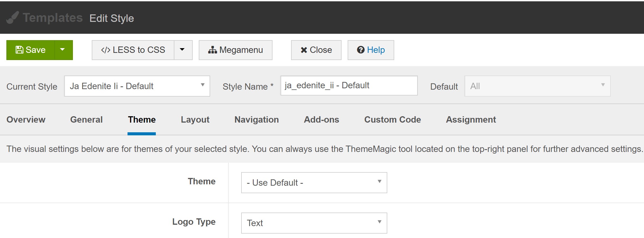Expand the LESS to CSS dropdown arrow
644x238 pixels.
182,50
